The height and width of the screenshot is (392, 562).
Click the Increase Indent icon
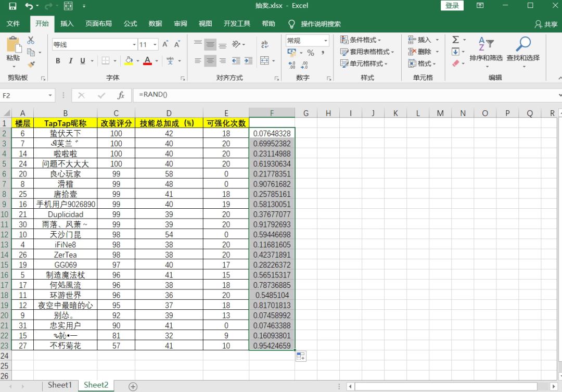pos(248,60)
